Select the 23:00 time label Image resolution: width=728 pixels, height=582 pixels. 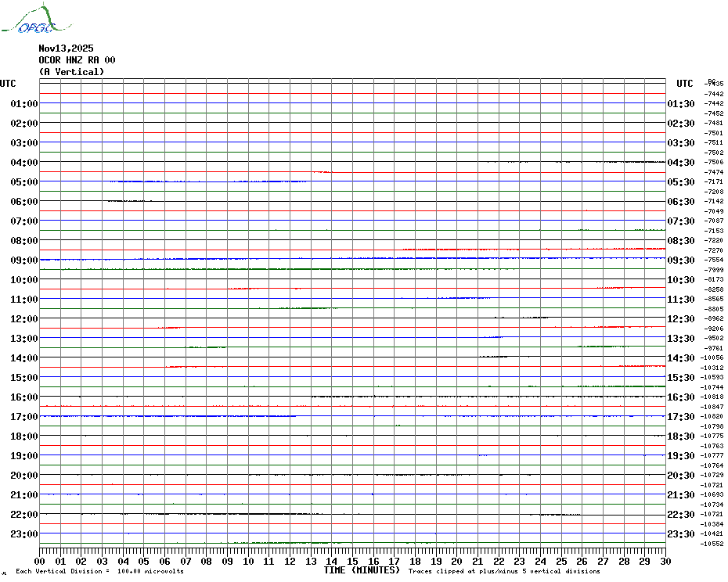point(24,534)
